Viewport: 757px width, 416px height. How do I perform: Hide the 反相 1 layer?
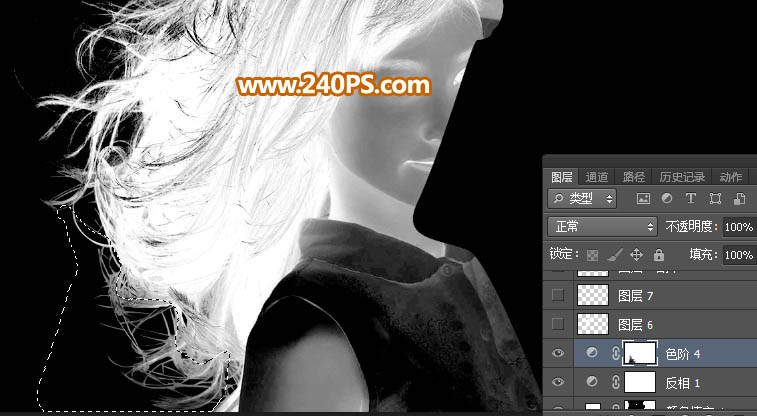pos(558,382)
